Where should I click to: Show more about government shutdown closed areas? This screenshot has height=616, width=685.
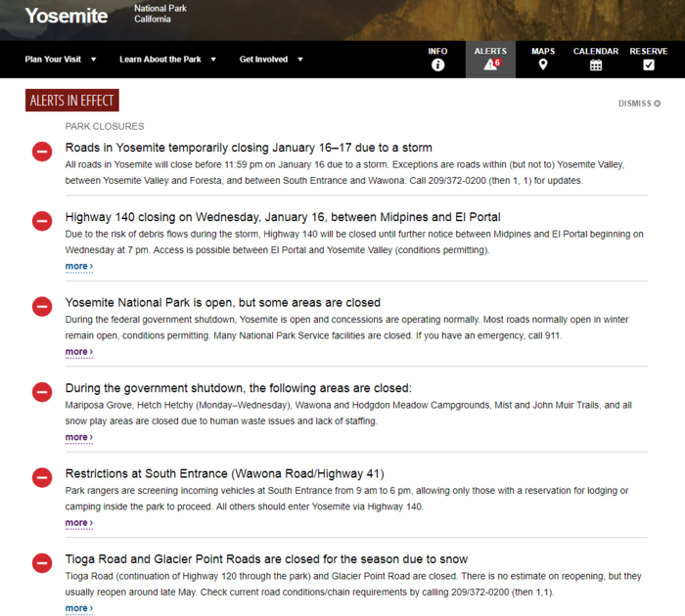[78, 437]
